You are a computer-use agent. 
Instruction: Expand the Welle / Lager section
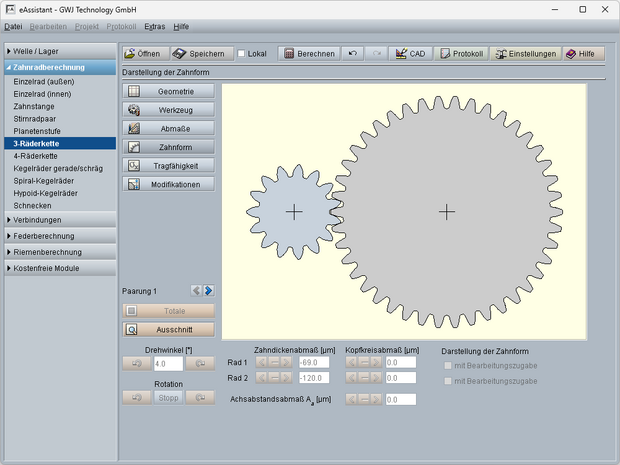60,51
